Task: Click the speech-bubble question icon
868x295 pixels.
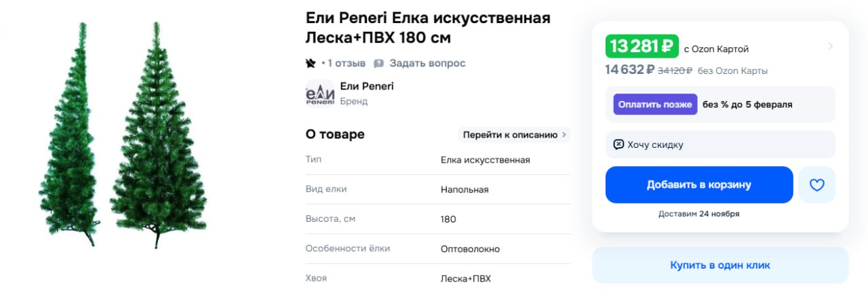Action: [378, 63]
